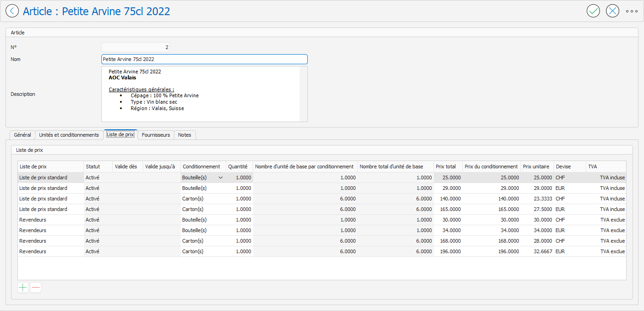Switch to the Général tab
644x311 pixels.
pyautogui.click(x=22, y=135)
